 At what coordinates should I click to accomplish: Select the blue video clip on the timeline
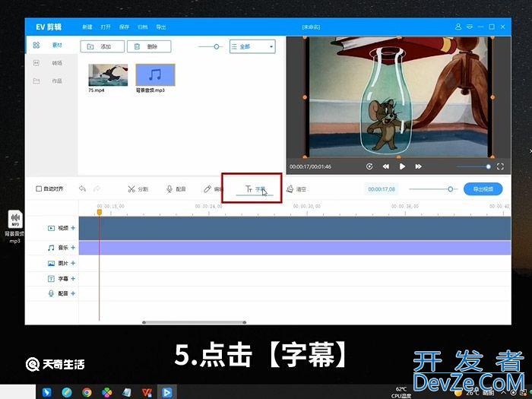point(295,228)
